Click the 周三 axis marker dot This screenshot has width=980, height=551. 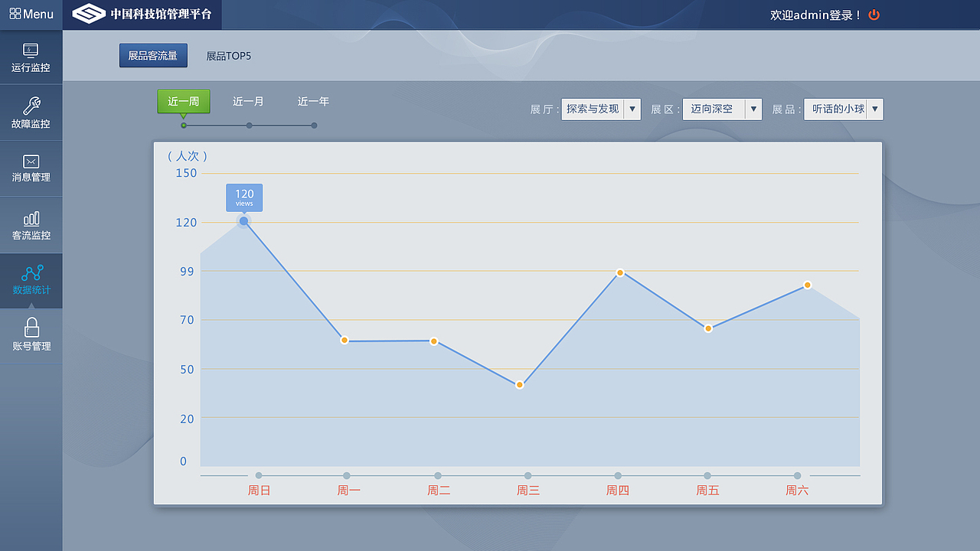tap(528, 476)
